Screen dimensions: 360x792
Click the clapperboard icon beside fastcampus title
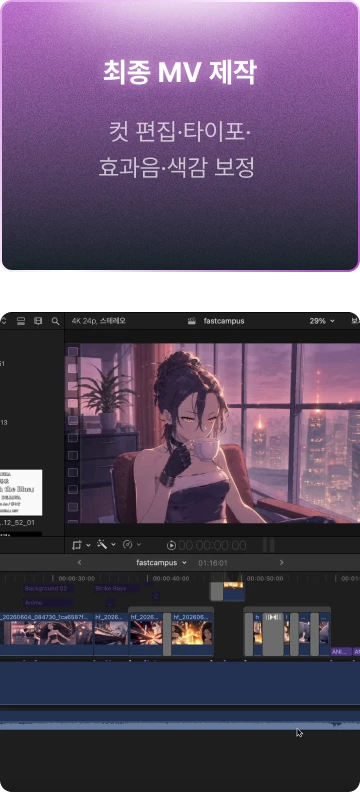click(192, 321)
